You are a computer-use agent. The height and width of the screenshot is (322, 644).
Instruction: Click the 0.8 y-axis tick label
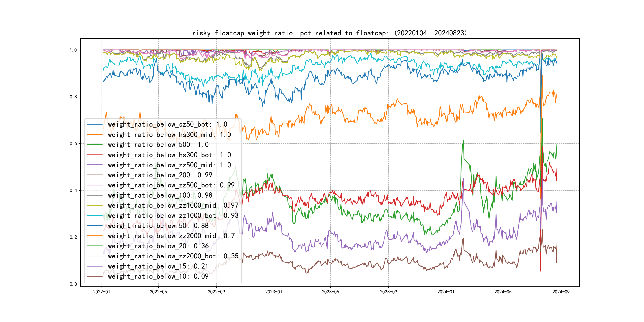(x=73, y=97)
